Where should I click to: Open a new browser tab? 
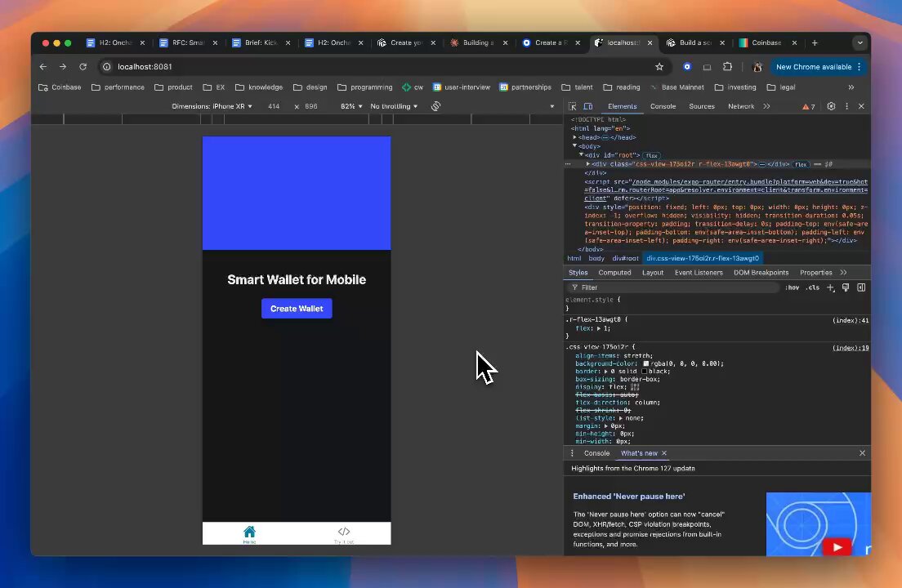pyautogui.click(x=815, y=42)
